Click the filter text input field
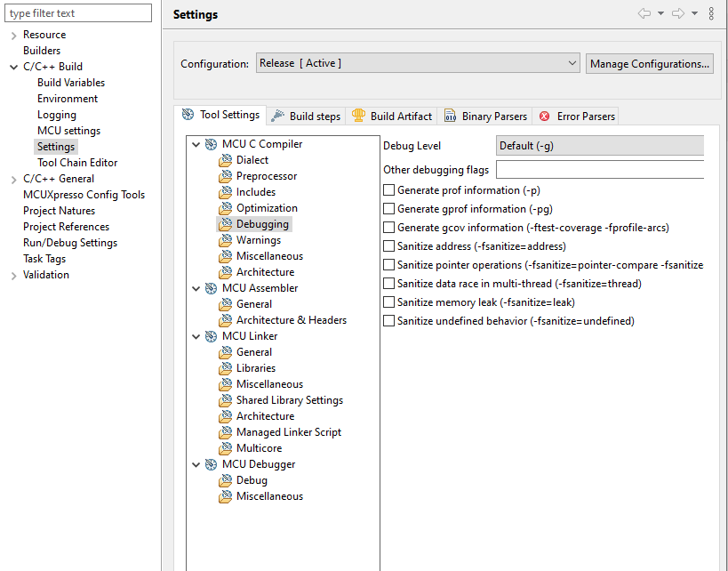The height and width of the screenshot is (571, 728). click(x=78, y=12)
